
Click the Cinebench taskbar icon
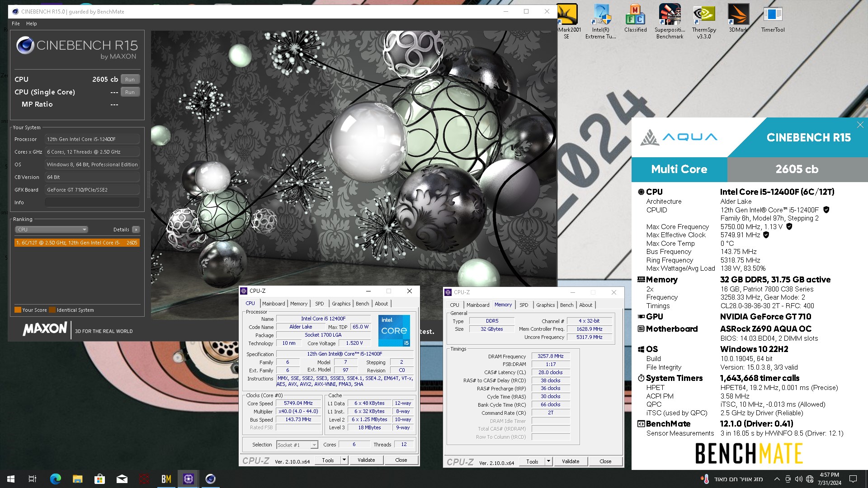(x=211, y=479)
